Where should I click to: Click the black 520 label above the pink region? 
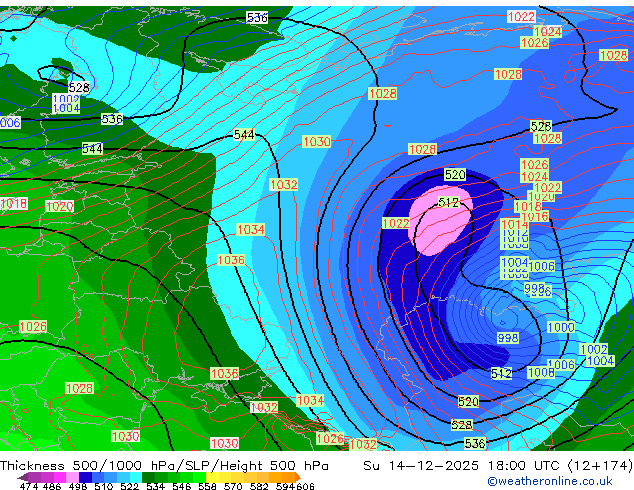(455, 175)
